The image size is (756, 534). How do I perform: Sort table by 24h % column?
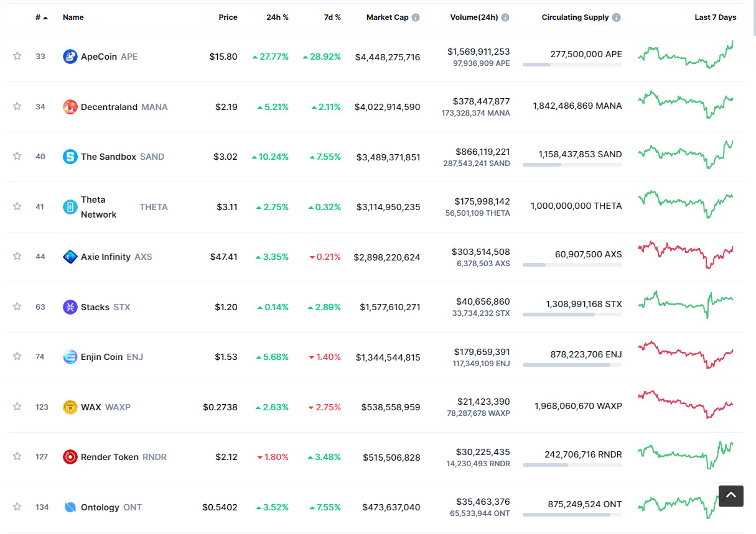pyautogui.click(x=278, y=17)
